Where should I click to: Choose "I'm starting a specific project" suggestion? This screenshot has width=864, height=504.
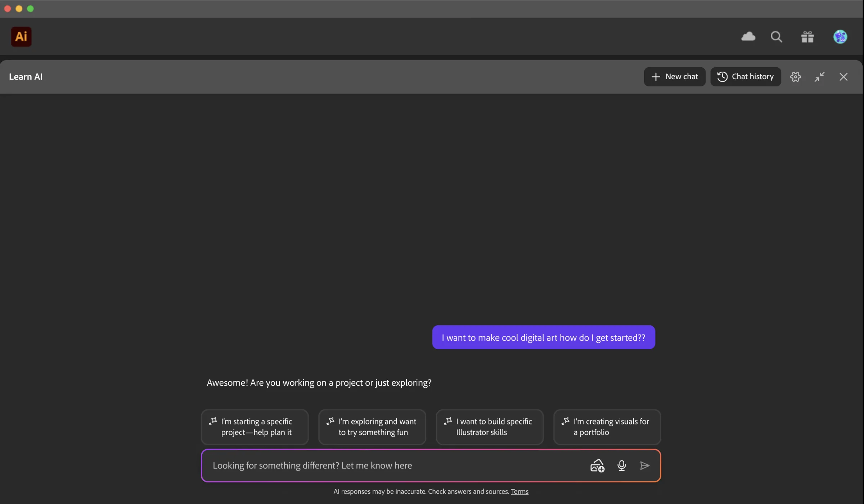pos(255,427)
